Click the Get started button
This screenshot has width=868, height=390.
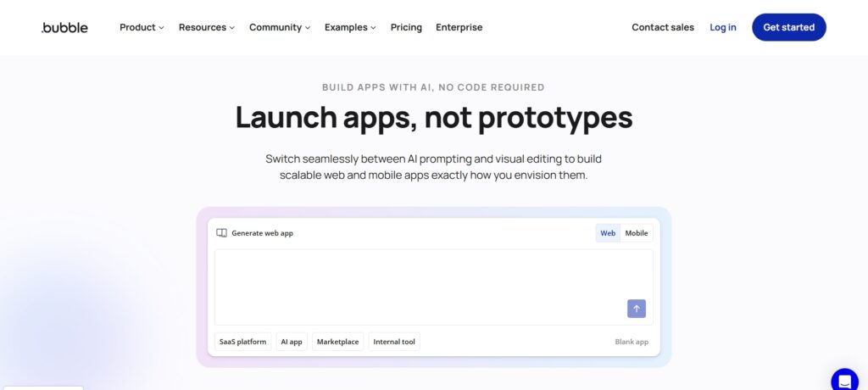pos(789,27)
